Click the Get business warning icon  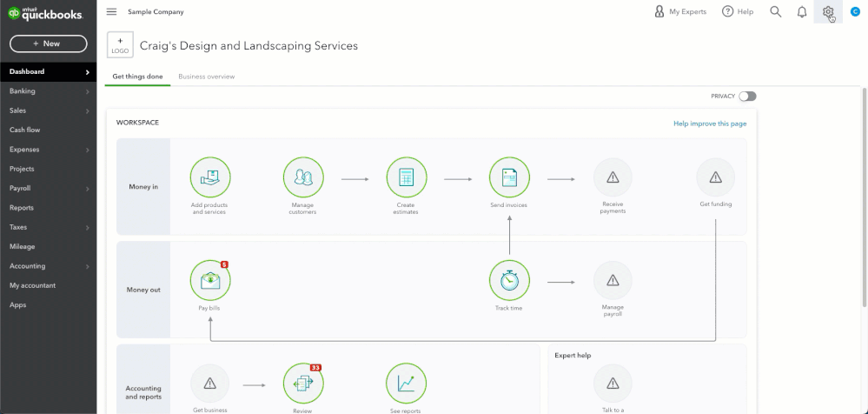coord(209,383)
